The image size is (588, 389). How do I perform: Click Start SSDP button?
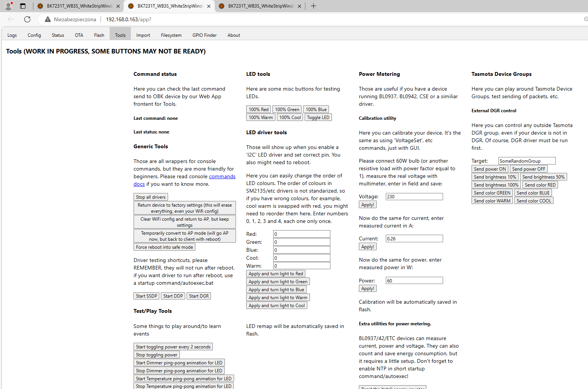[146, 296]
